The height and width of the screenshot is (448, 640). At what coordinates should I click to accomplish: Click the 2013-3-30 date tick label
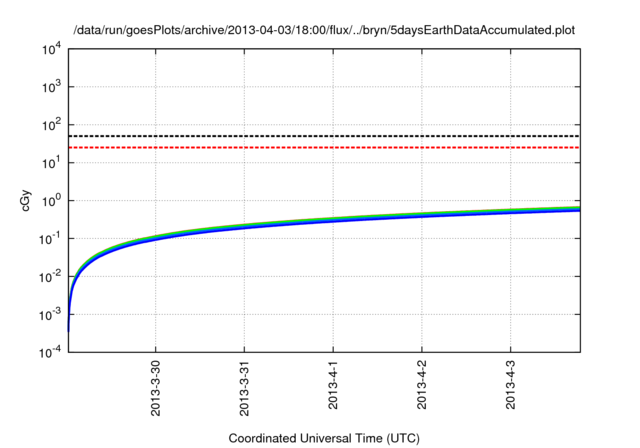[156, 388]
